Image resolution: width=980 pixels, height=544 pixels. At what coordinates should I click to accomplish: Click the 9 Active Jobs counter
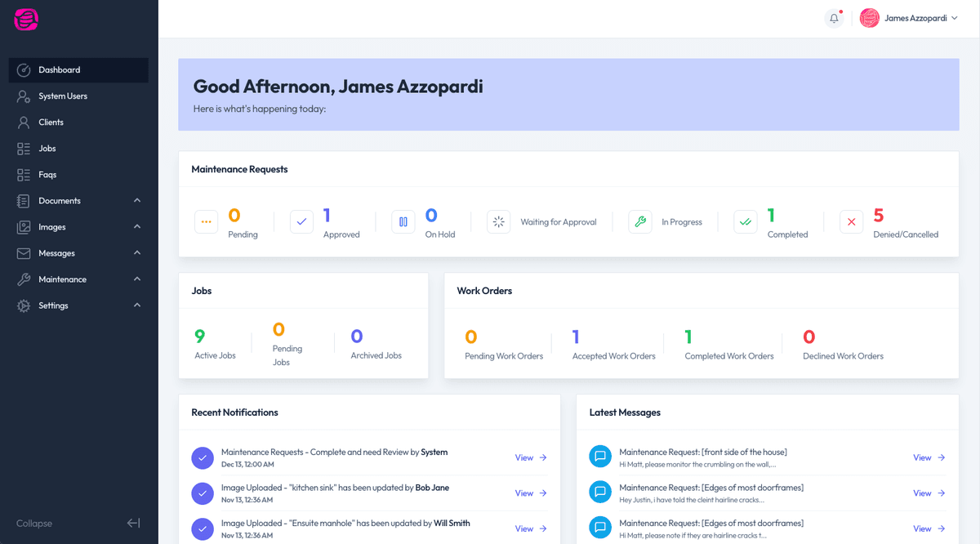(x=201, y=337)
